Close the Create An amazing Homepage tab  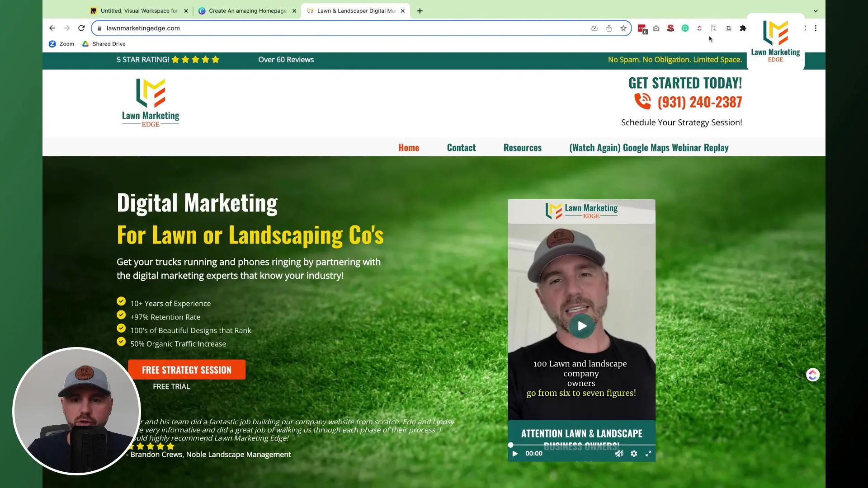pyautogui.click(x=294, y=11)
